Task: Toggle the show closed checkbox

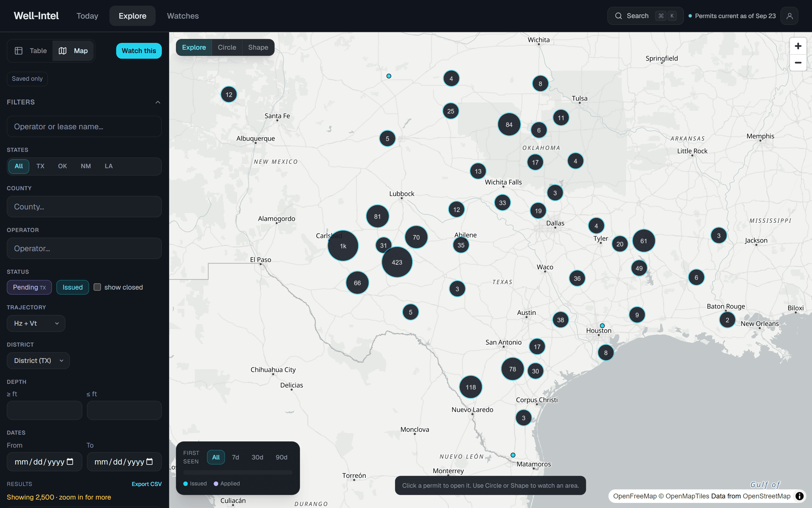Action: [97, 287]
